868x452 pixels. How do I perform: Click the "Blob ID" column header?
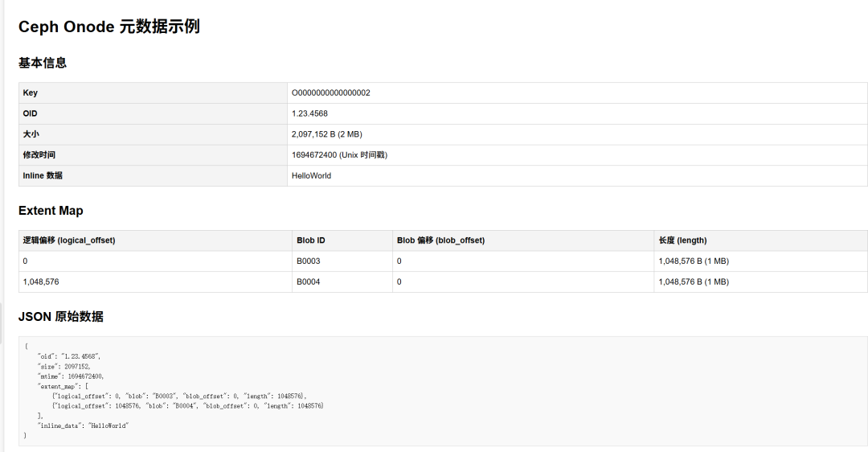tap(342, 240)
